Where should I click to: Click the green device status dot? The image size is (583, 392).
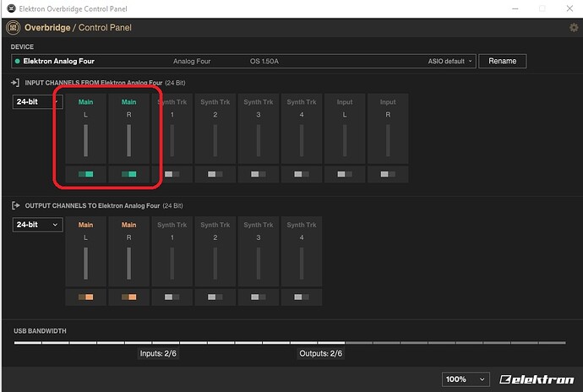[17, 61]
